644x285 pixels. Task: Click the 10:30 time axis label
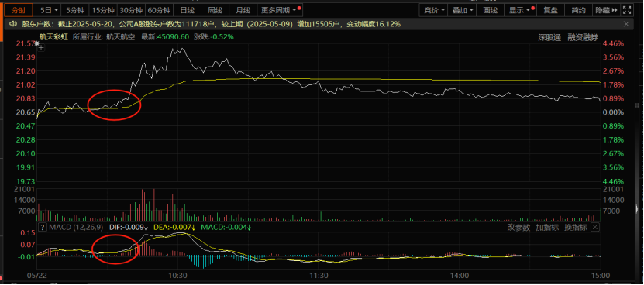point(177,275)
